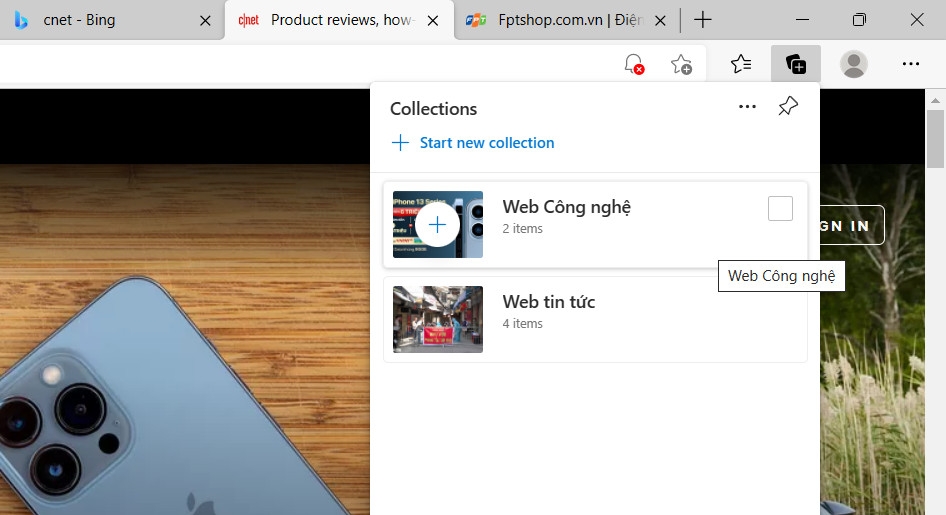Restore down the browser window
This screenshot has width=946, height=515.
point(859,20)
